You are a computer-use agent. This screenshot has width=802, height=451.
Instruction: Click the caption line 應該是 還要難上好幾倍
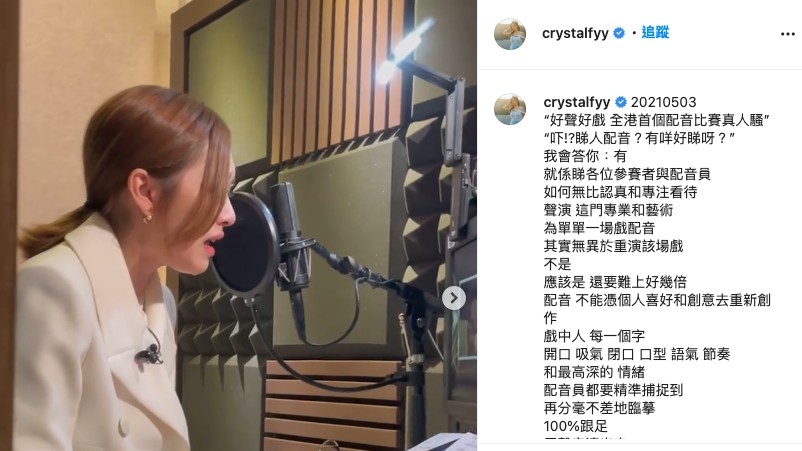tap(615, 282)
